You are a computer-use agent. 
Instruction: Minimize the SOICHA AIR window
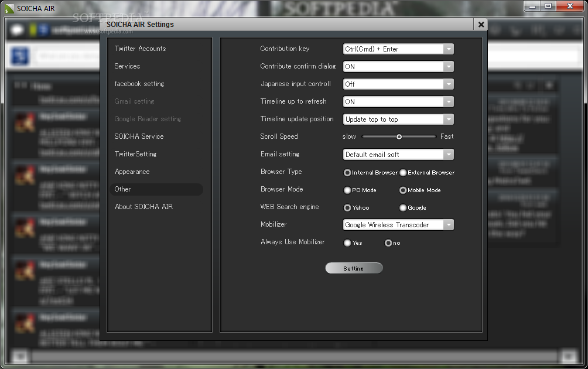point(532,6)
